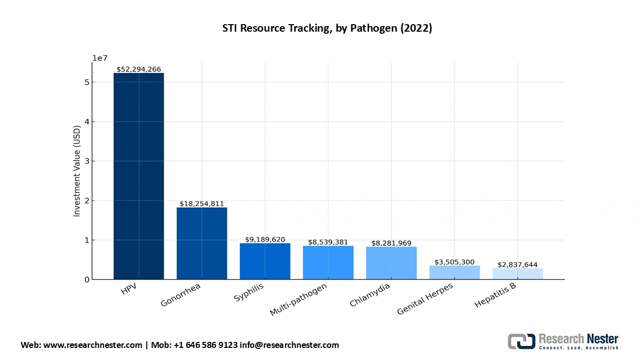Screen dimensions: 644x362
Task: Select the Gonorrhea bar
Action: pyautogui.click(x=202, y=243)
